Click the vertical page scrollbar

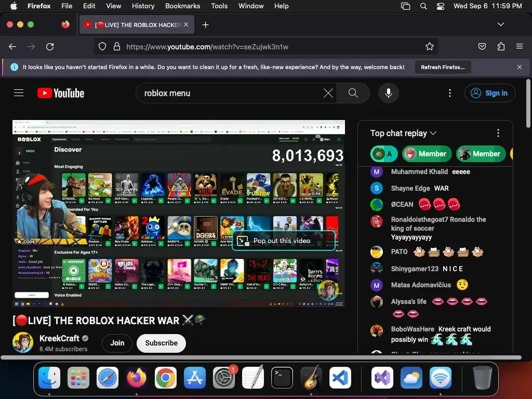tap(528, 103)
